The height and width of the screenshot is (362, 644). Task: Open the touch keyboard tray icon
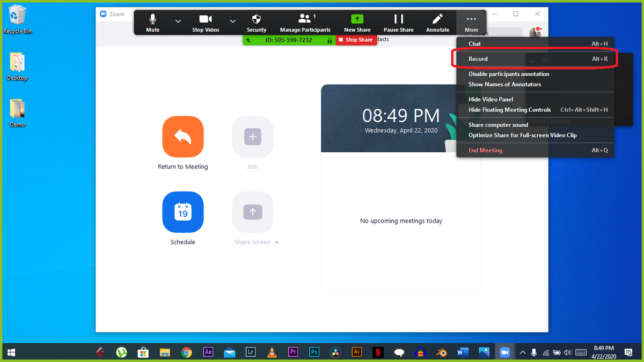click(581, 352)
